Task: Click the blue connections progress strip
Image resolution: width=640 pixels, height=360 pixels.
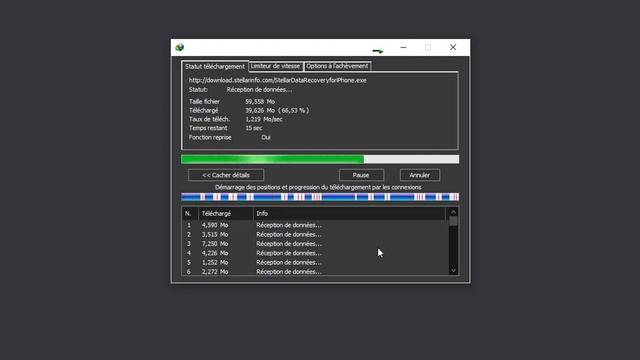Action: (320, 197)
